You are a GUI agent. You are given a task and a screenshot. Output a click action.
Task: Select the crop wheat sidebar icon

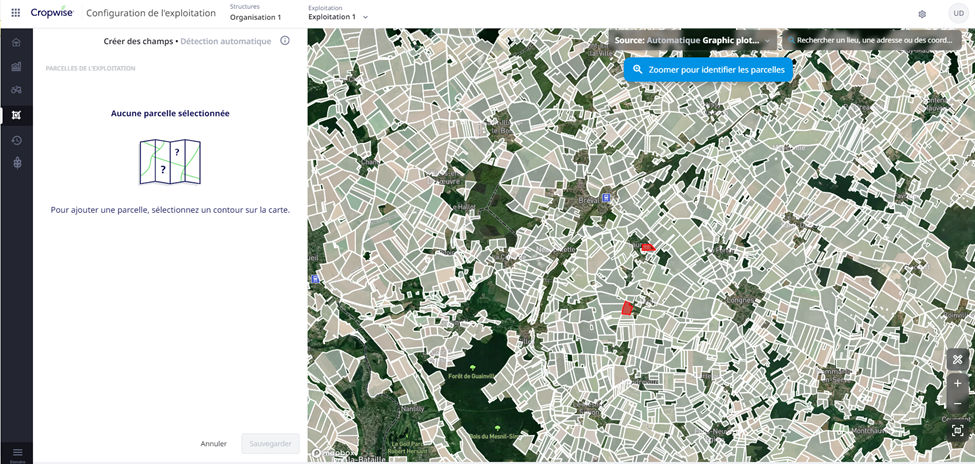(16, 163)
